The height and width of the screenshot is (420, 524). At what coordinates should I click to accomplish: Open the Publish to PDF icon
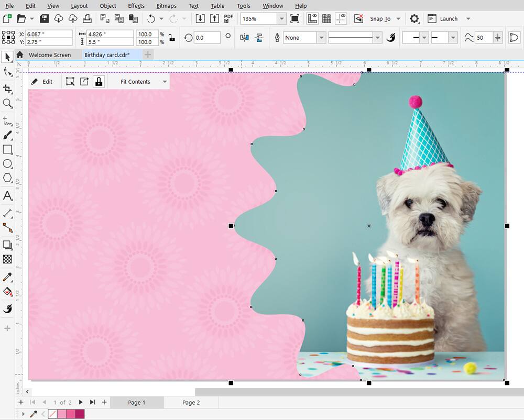click(x=228, y=18)
